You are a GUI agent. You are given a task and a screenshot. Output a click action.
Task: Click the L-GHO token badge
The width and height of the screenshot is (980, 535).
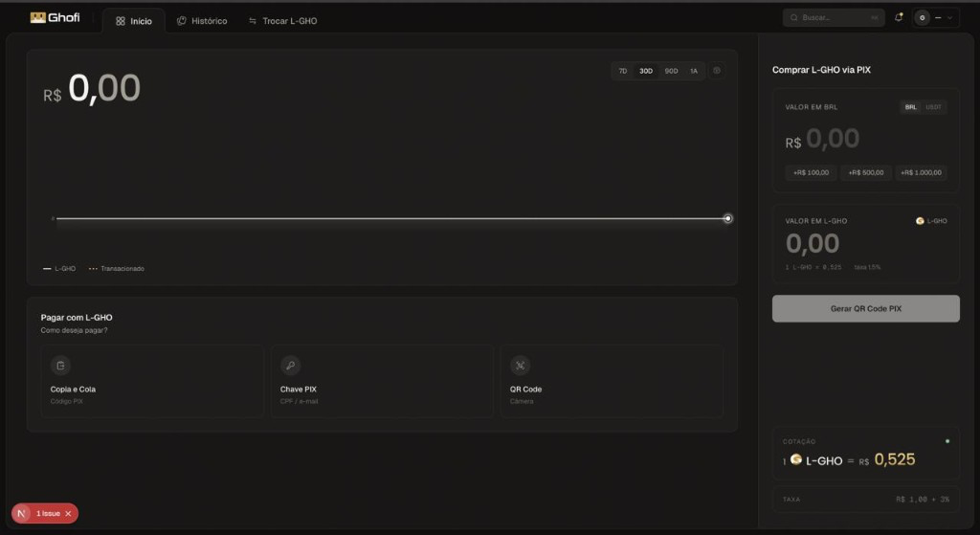pyautogui.click(x=931, y=221)
